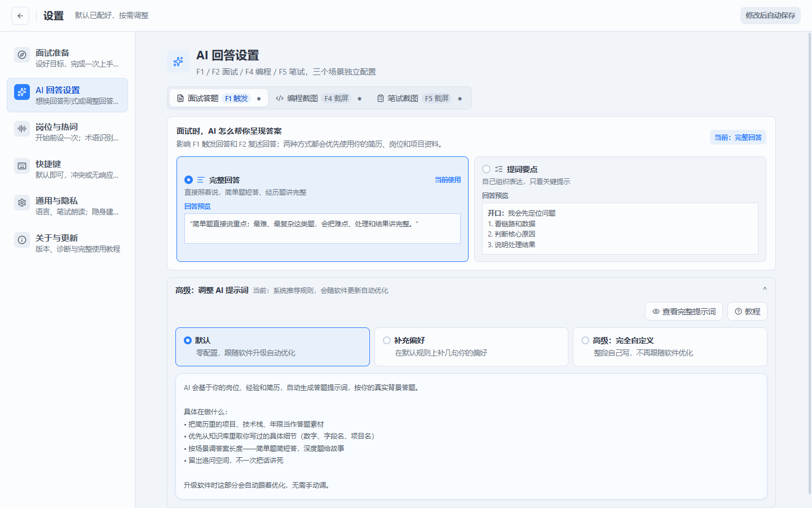812x508 pixels.
Task: Click the 完整回答 preview text box
Action: coord(323,229)
